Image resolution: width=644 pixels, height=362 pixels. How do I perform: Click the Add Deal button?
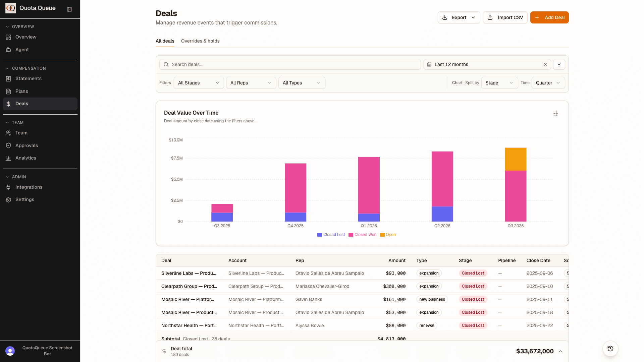(x=549, y=17)
